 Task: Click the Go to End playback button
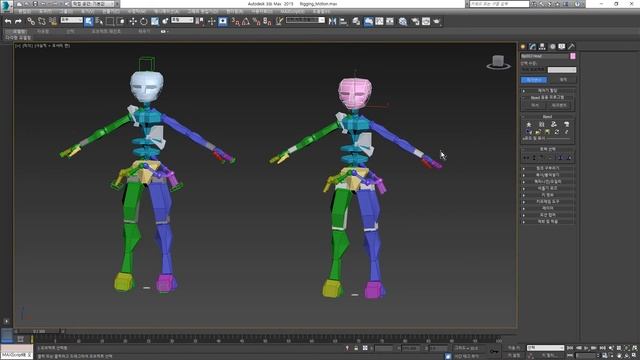coord(602,348)
